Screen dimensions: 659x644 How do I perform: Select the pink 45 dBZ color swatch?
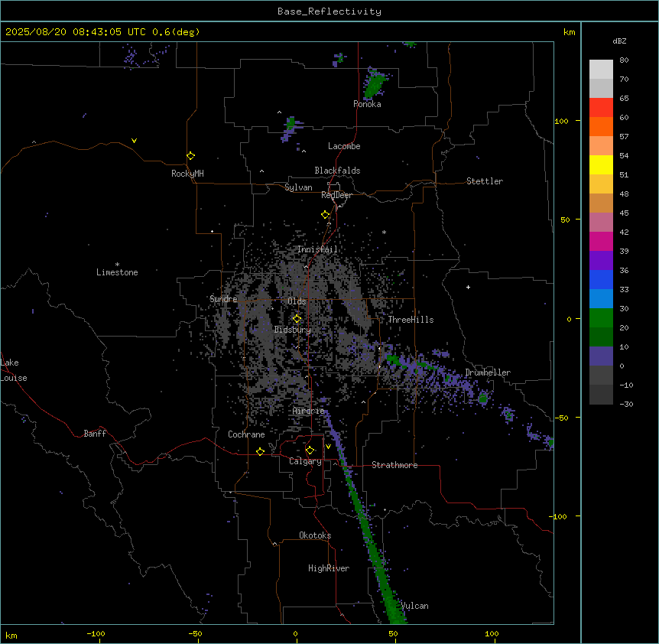point(601,223)
